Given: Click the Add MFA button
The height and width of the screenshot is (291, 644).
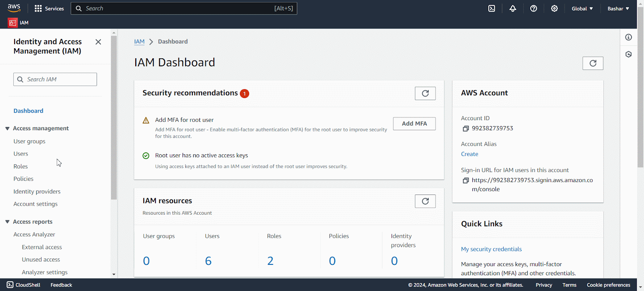Looking at the screenshot, I should 414,123.
